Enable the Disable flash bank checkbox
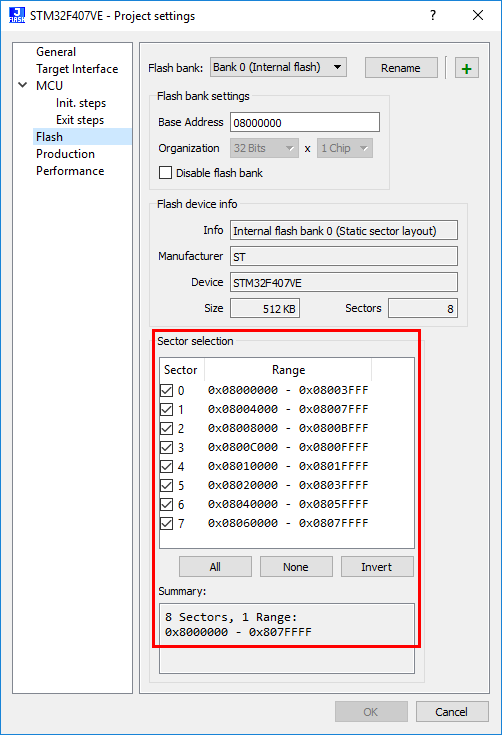 coord(165,173)
